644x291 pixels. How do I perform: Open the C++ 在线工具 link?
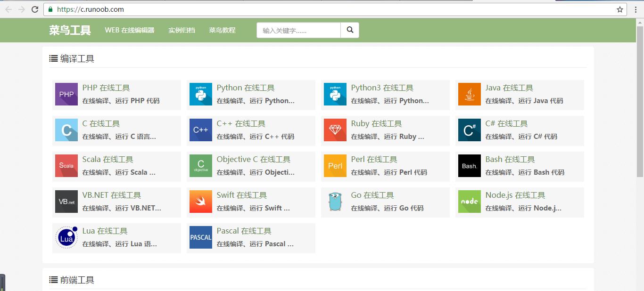coord(241,123)
